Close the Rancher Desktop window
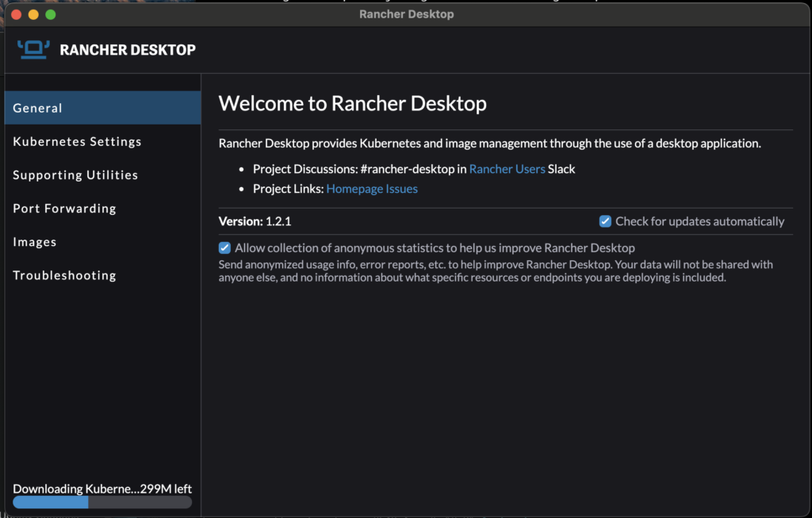 16,14
